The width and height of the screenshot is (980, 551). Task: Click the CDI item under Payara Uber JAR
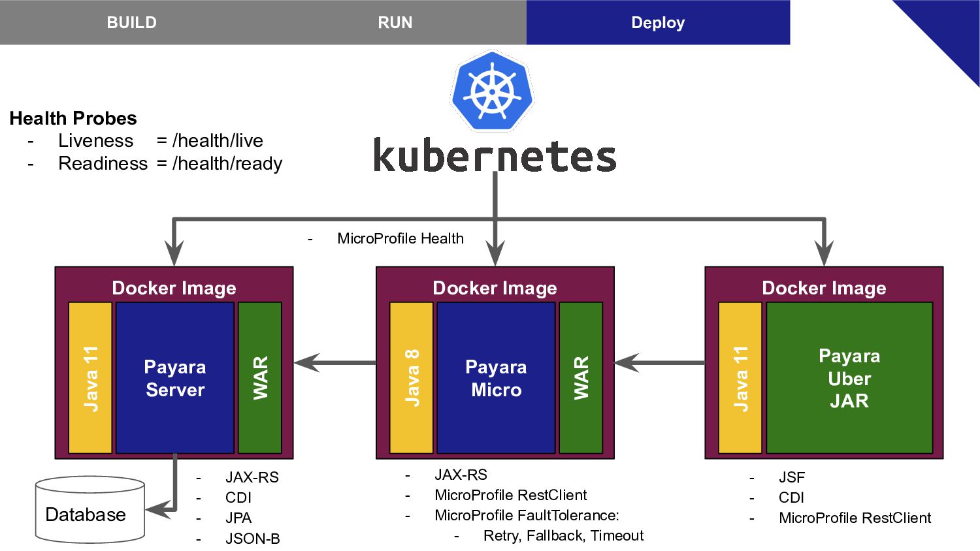[791, 497]
